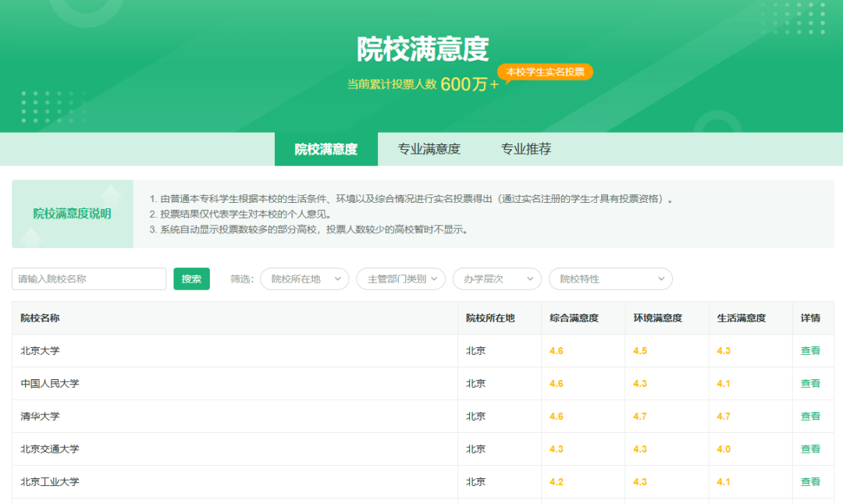Click the 院校满意度 page title

(422, 49)
